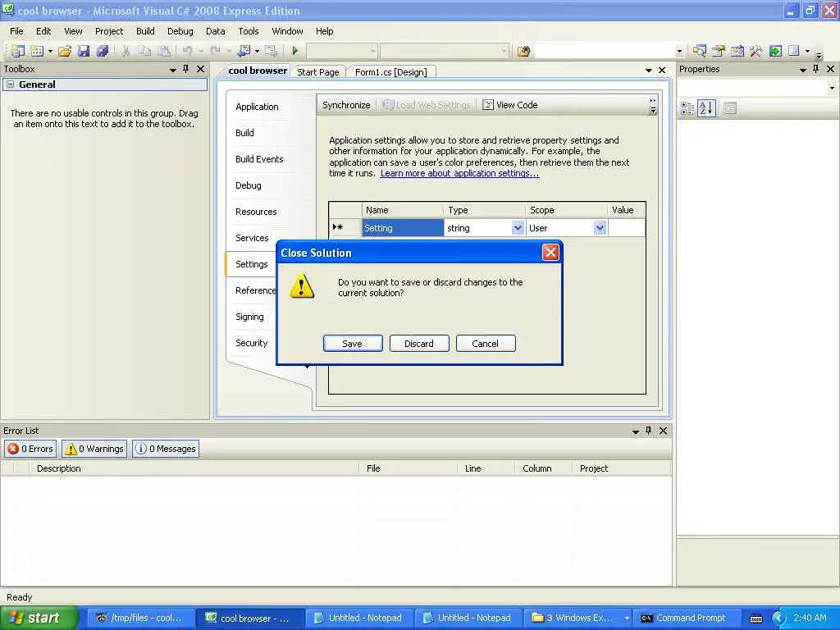Select the Application properties page
The image size is (840, 630).
pyautogui.click(x=257, y=107)
